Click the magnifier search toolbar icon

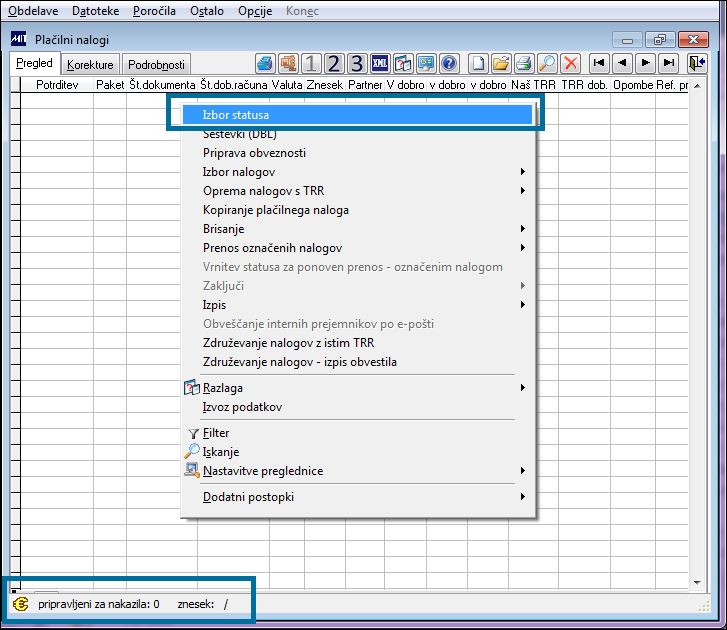coord(547,64)
